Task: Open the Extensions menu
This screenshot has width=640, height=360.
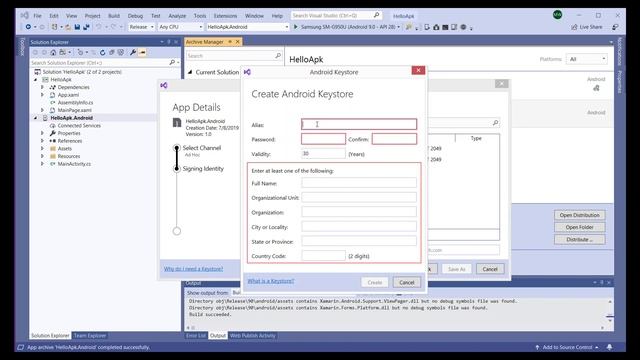Action: tap(225, 16)
